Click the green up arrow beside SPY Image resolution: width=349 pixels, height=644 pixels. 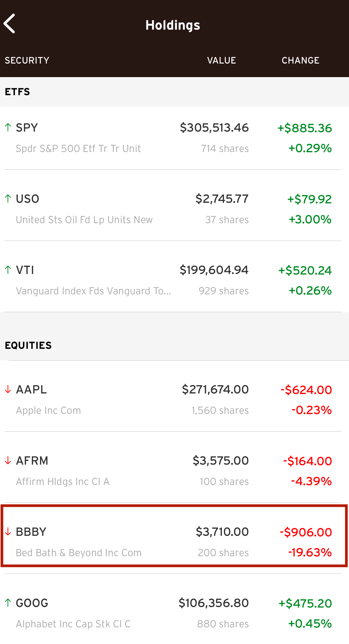click(8, 127)
